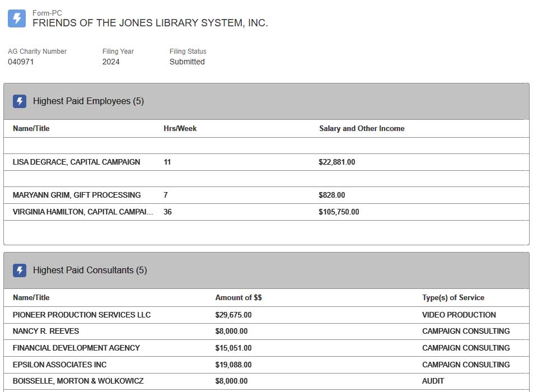This screenshot has height=392, width=533.
Task: Open the Friends of the Jones Library record title
Action: pyautogui.click(x=150, y=23)
